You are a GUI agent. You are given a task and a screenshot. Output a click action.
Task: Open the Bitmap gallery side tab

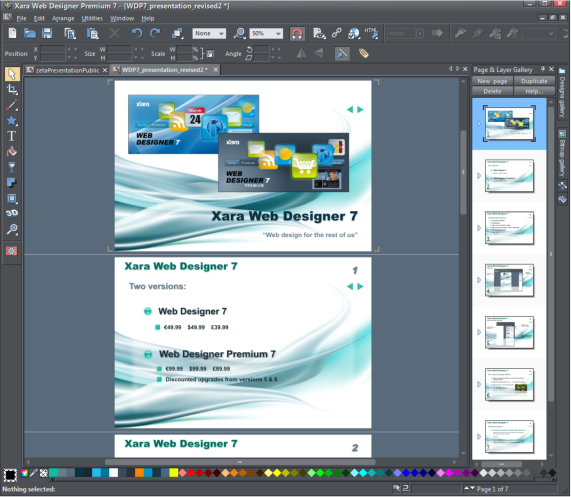click(x=562, y=153)
